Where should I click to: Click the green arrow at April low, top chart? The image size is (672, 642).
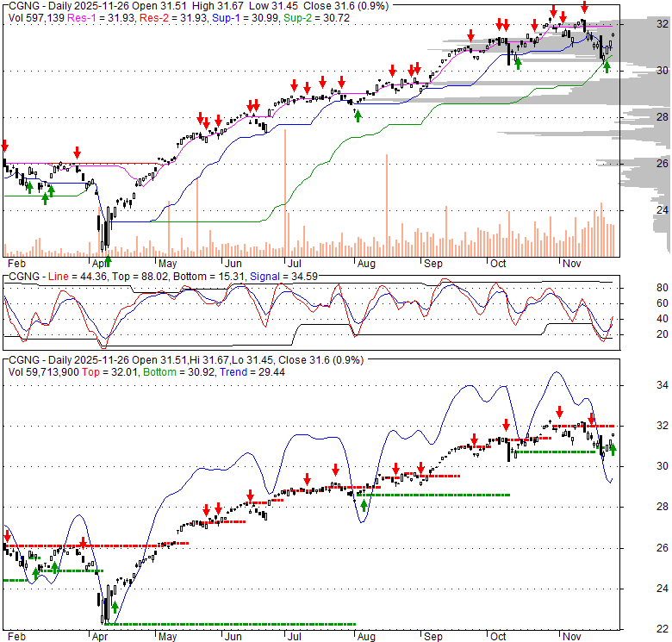[109, 260]
